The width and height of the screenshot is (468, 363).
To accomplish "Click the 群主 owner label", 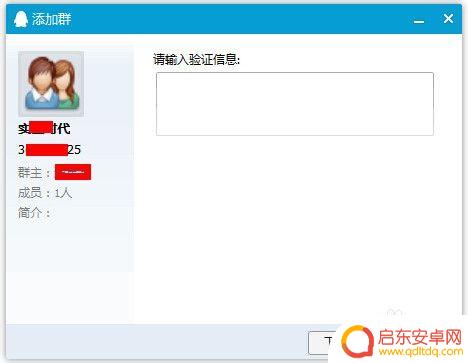I will [34, 173].
